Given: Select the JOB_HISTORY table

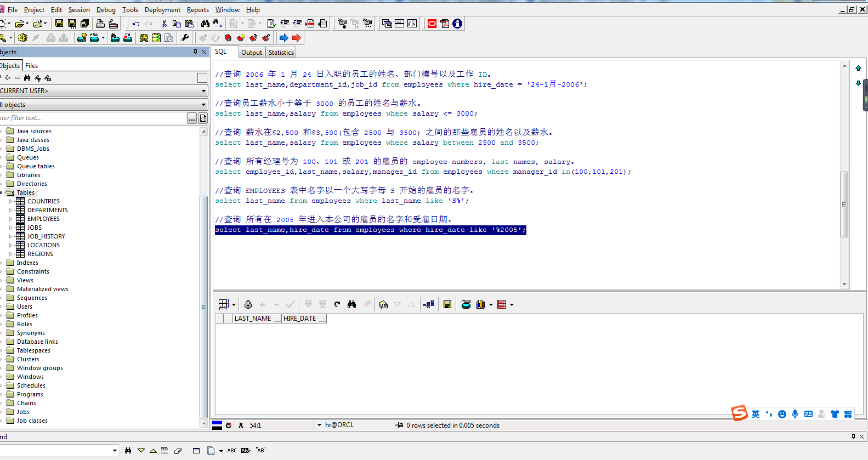Looking at the screenshot, I should (46, 236).
